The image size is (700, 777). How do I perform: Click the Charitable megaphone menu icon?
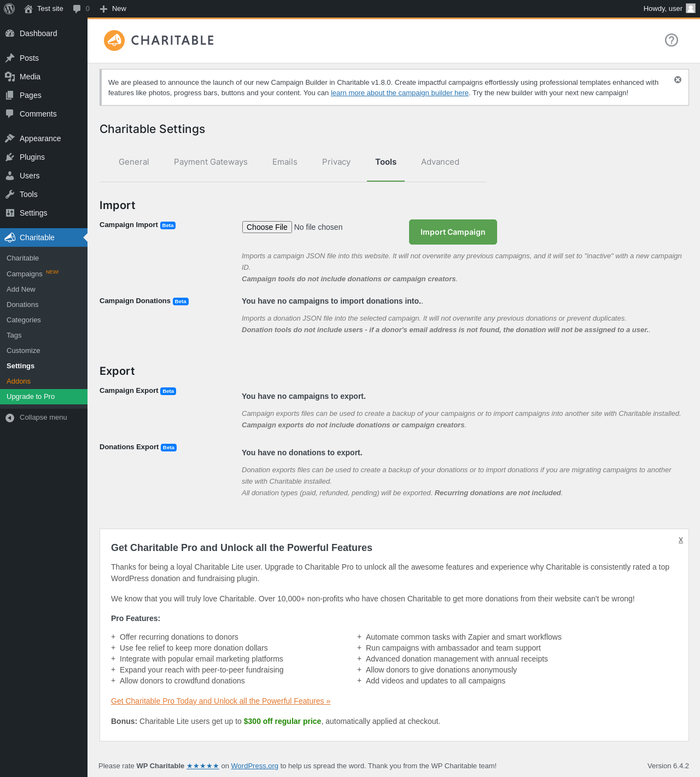click(x=10, y=237)
